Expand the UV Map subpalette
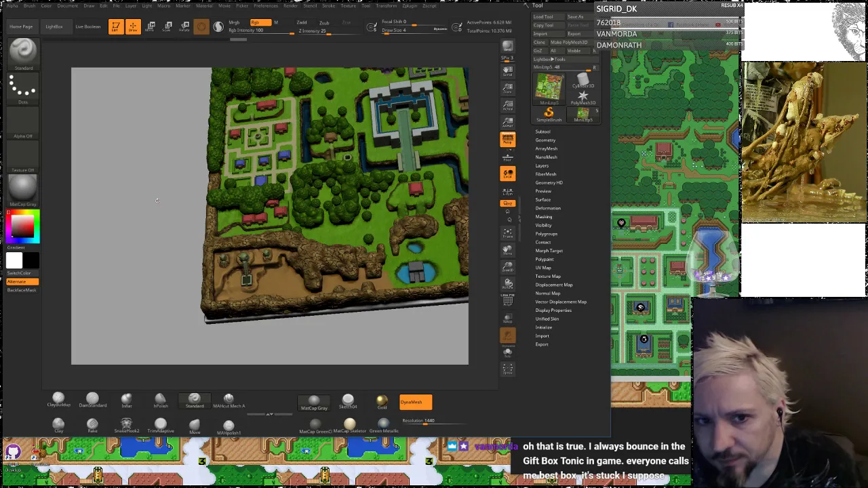 click(x=543, y=268)
